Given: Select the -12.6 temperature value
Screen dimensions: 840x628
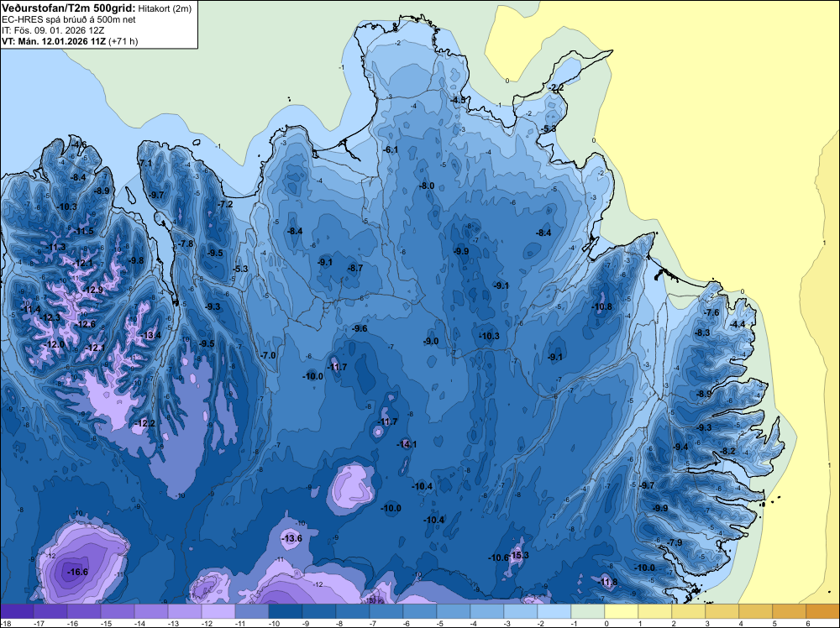Looking at the screenshot, I should click(85, 324).
